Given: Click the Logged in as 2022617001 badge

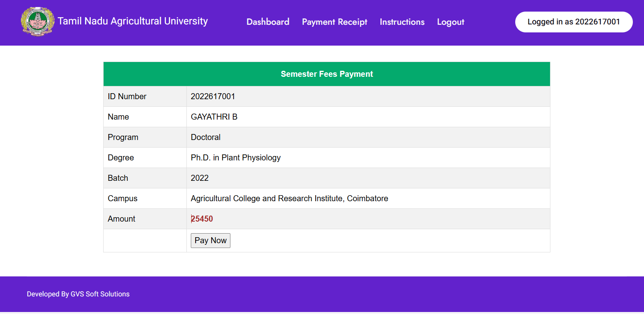Looking at the screenshot, I should pos(574,22).
